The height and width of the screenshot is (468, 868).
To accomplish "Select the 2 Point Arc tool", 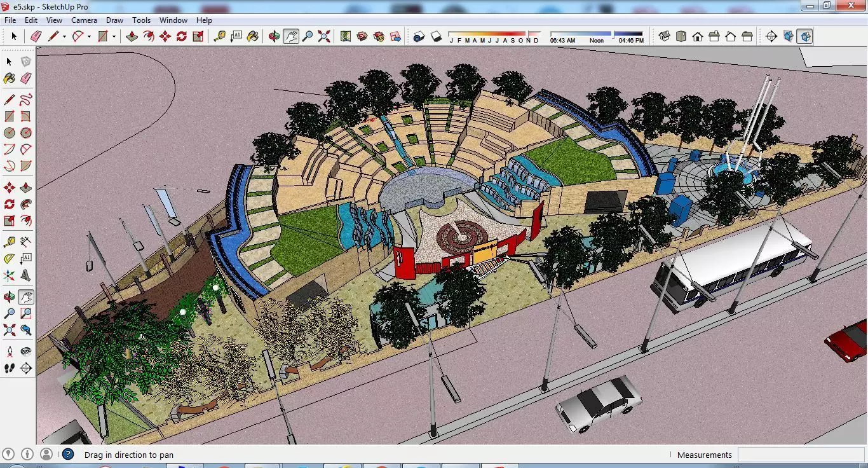I will point(25,149).
